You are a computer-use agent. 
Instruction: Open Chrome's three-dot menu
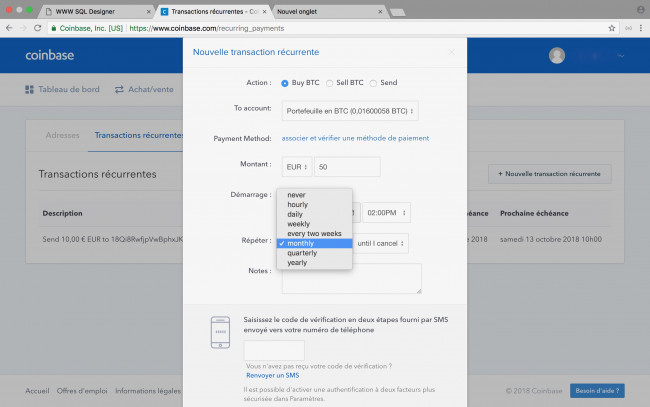[x=641, y=28]
